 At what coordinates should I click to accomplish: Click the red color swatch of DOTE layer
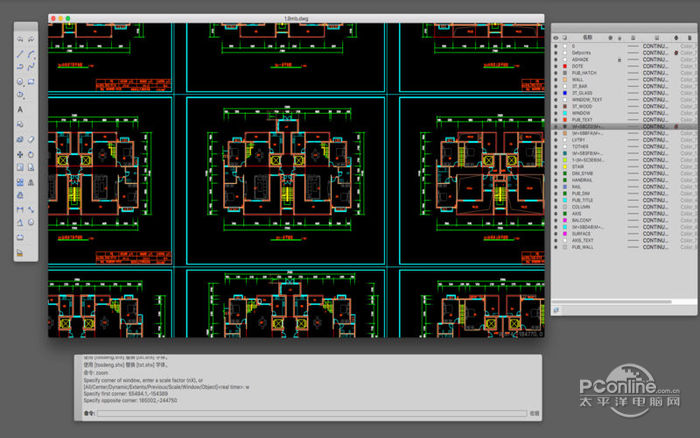coord(565,66)
